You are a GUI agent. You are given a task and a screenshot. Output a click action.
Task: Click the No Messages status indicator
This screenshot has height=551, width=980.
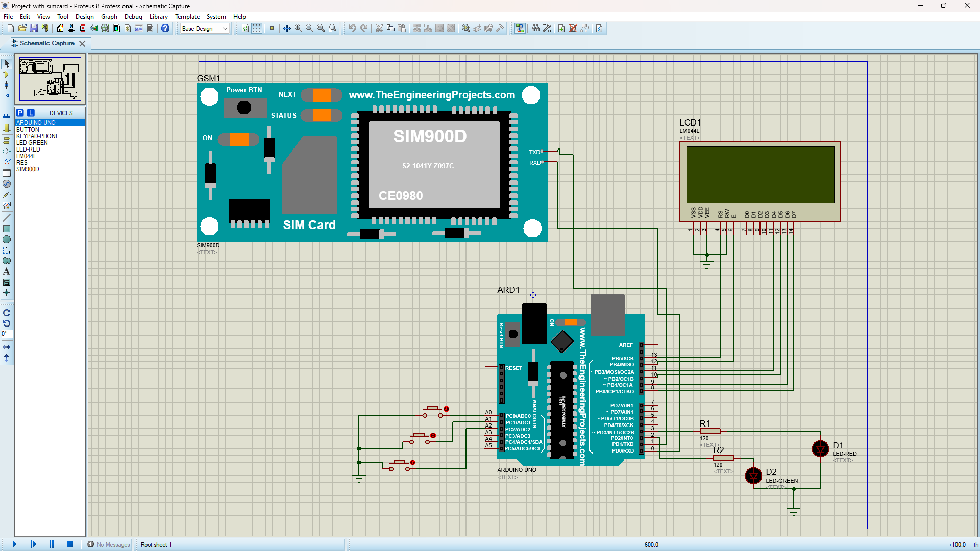pyautogui.click(x=109, y=545)
